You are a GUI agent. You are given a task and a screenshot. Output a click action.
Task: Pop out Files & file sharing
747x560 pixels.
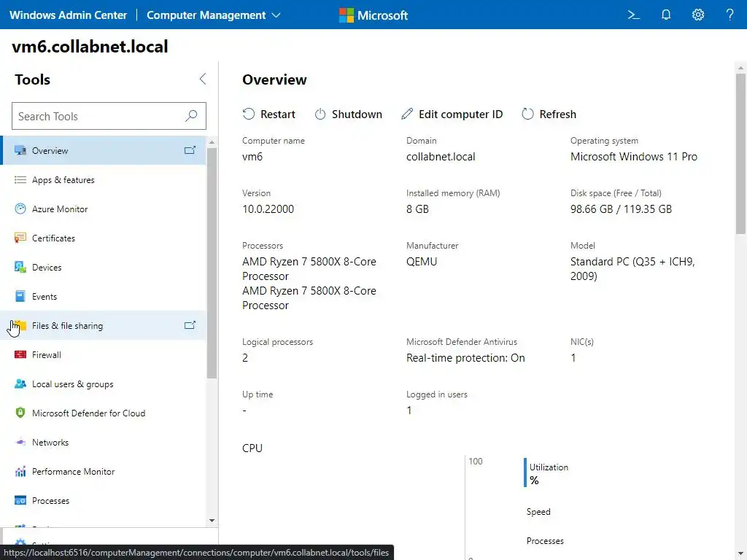190,325
